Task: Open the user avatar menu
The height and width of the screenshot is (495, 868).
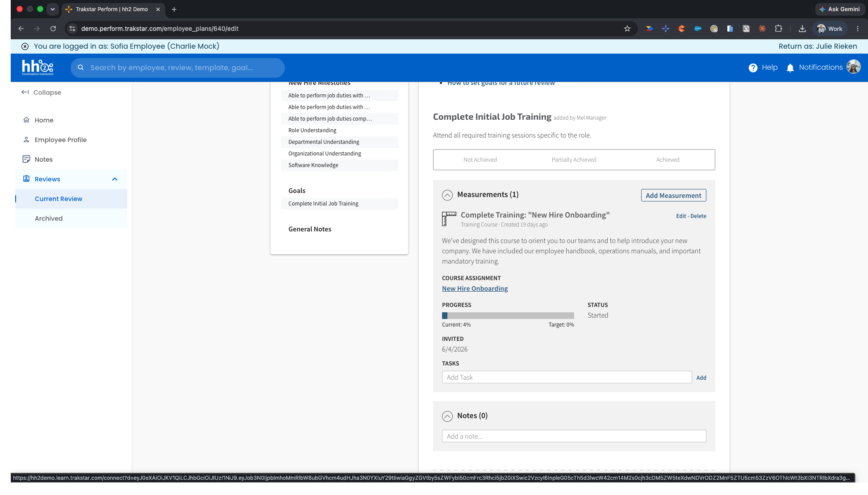Action: click(x=854, y=67)
